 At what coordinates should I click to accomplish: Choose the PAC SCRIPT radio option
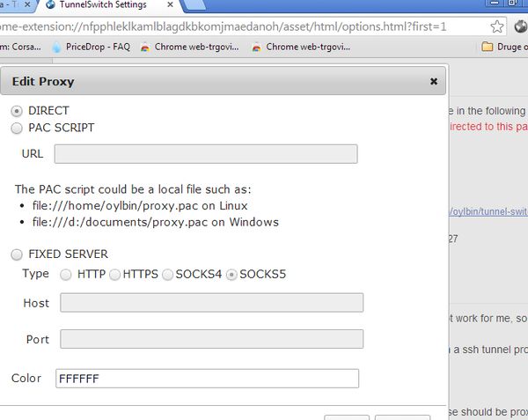pyautogui.click(x=17, y=128)
